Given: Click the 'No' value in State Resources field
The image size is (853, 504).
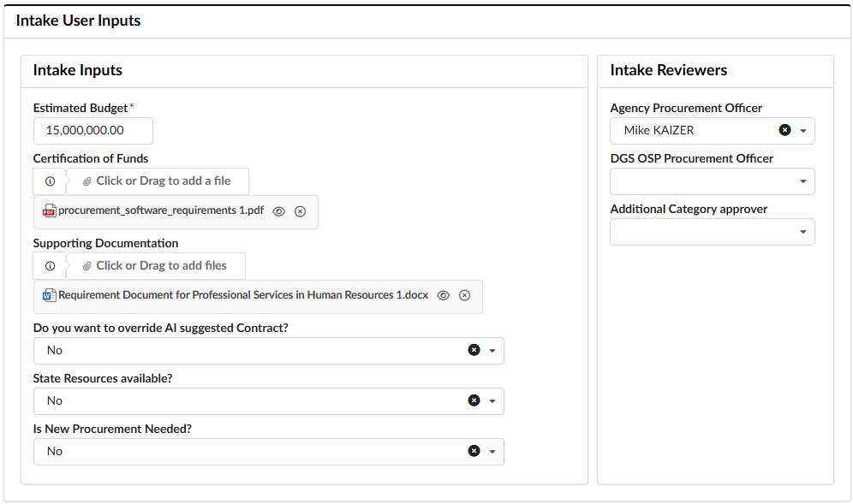Looking at the screenshot, I should coord(55,401).
